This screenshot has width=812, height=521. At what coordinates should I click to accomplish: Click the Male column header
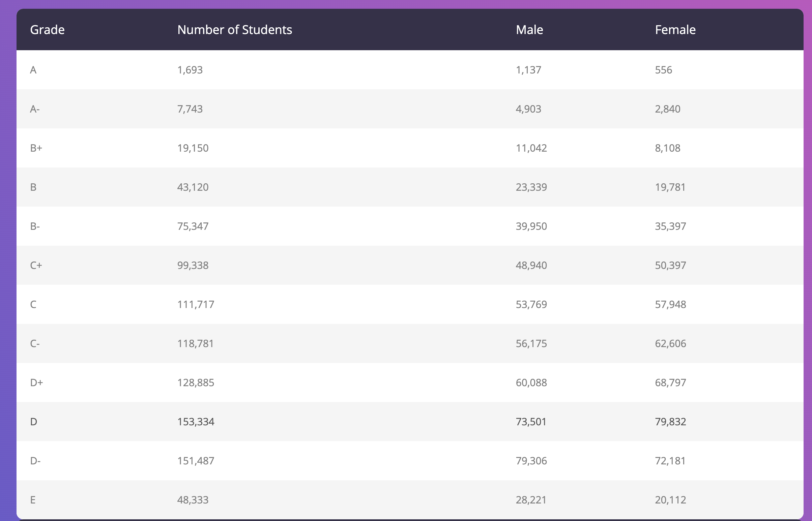click(529, 30)
